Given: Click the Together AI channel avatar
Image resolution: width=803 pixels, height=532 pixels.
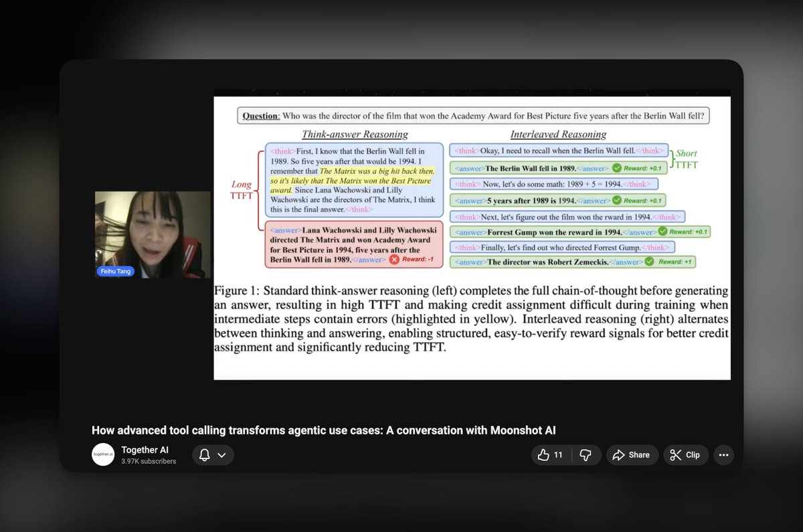Looking at the screenshot, I should 102,454.
